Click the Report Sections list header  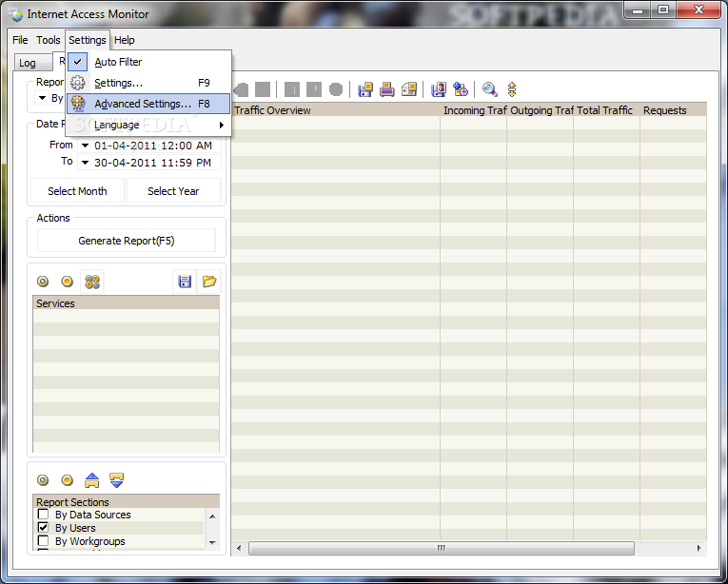pyautogui.click(x=127, y=502)
